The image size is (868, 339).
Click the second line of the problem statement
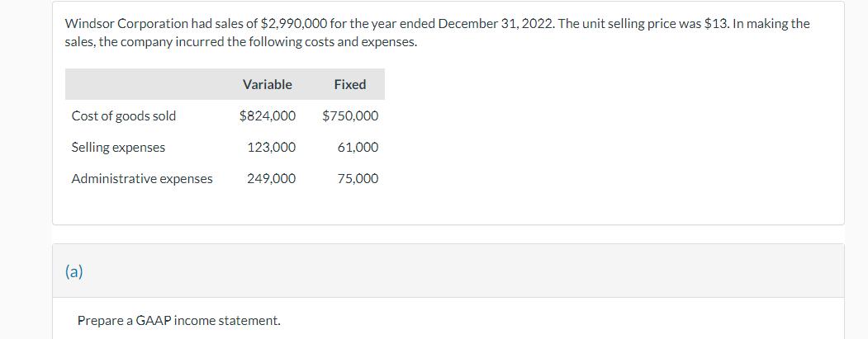point(241,43)
